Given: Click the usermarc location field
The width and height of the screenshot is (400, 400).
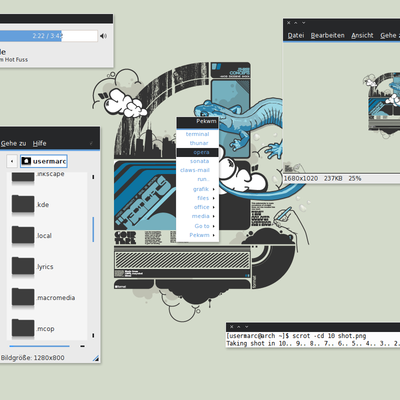Looking at the screenshot, I should click(44, 161).
